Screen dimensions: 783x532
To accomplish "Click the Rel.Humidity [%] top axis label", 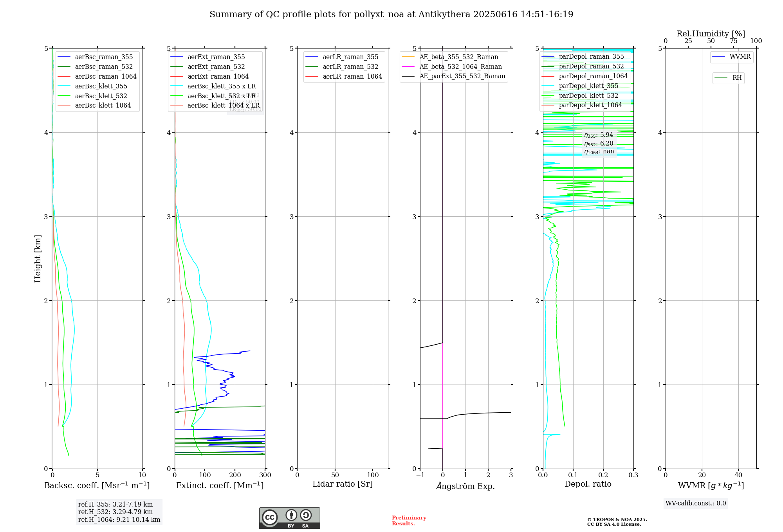I will 711,34.
